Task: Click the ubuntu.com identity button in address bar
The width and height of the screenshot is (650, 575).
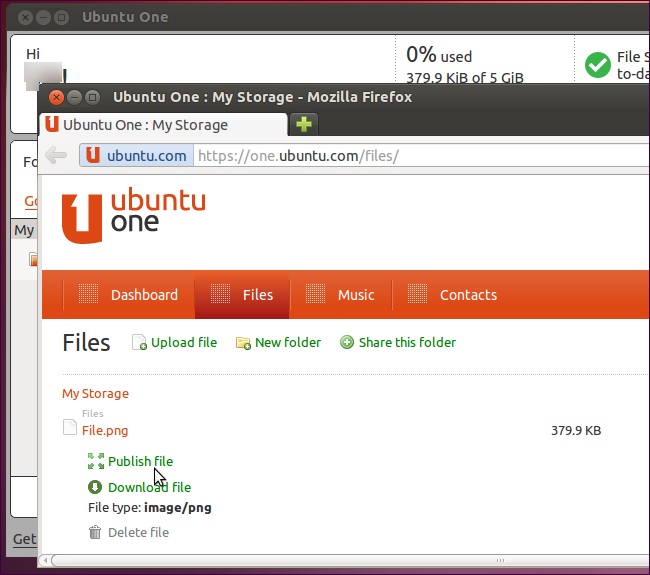Action: (x=136, y=155)
